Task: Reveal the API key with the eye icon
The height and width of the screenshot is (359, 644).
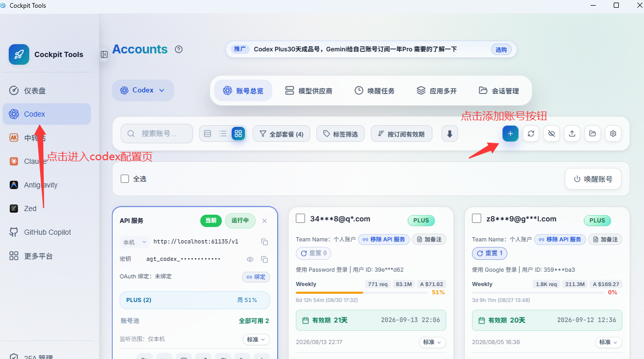Action: (250, 259)
